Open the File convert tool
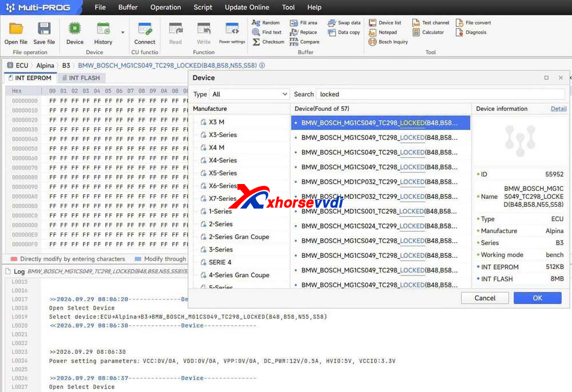Viewport: 572px width, 392px height. tap(474, 23)
